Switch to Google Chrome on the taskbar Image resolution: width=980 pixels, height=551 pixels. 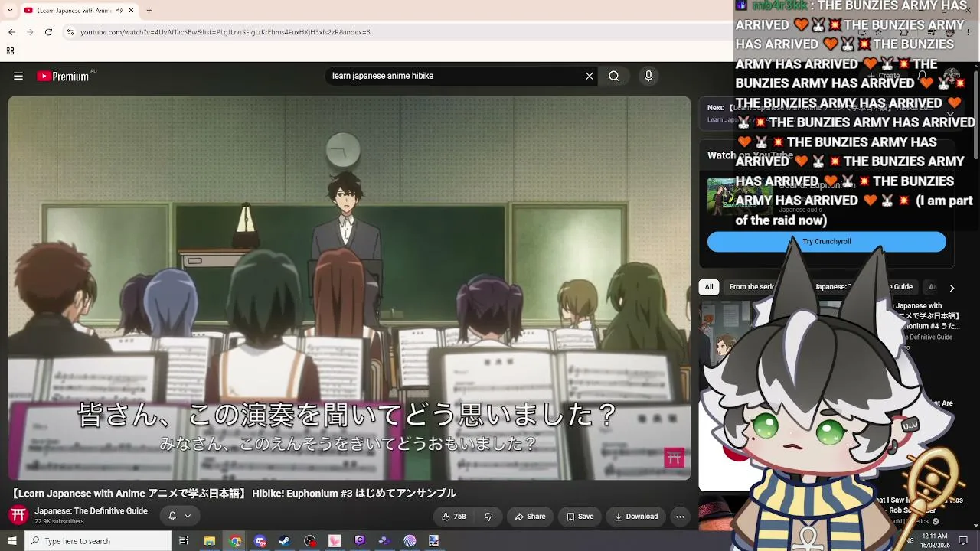235,541
